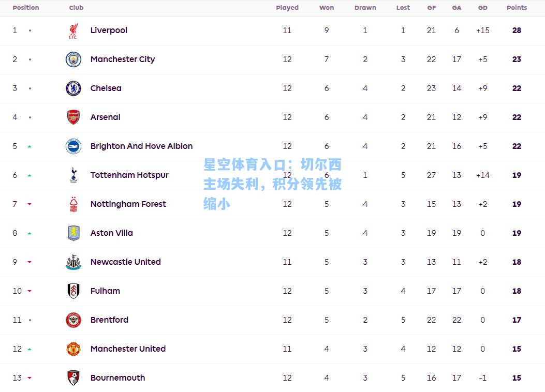
Task: Click the Newcastle United crest
Action: point(73,262)
